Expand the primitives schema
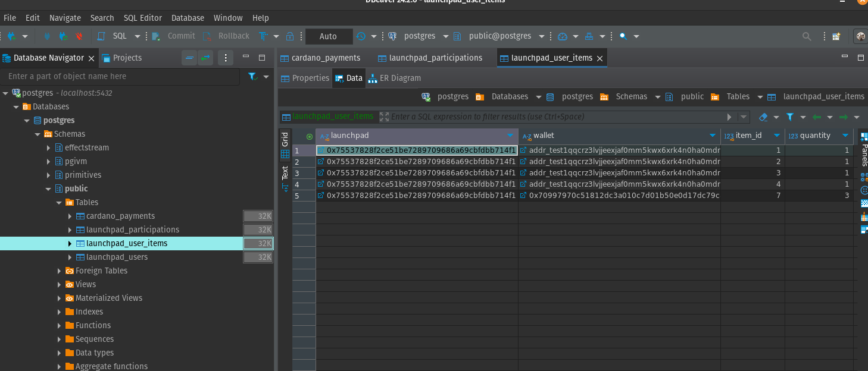868x371 pixels. point(49,175)
